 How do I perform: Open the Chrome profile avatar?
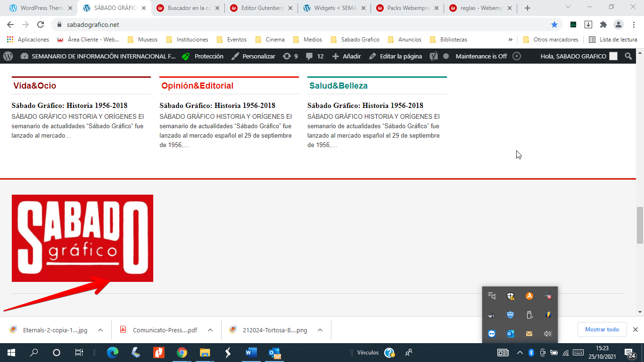[x=618, y=25]
